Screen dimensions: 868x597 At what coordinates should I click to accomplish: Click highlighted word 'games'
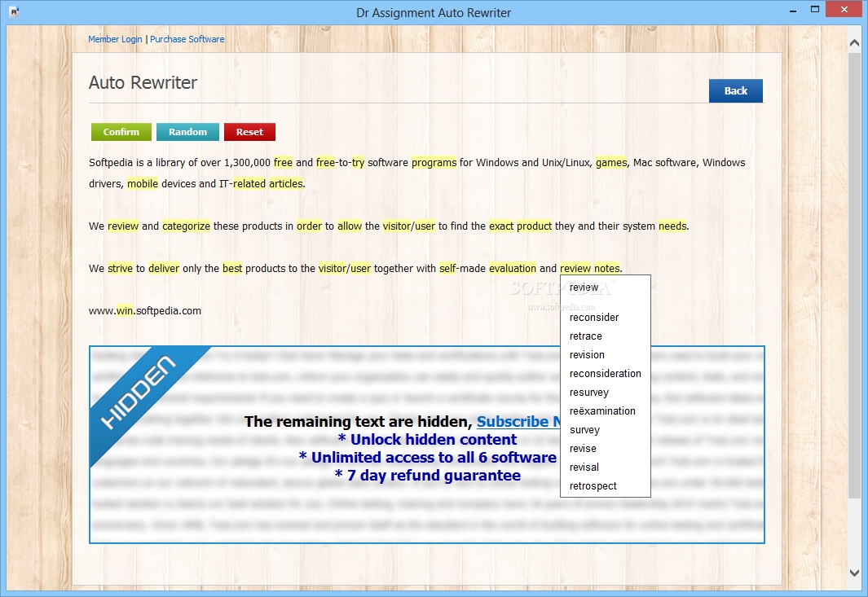[x=611, y=163]
